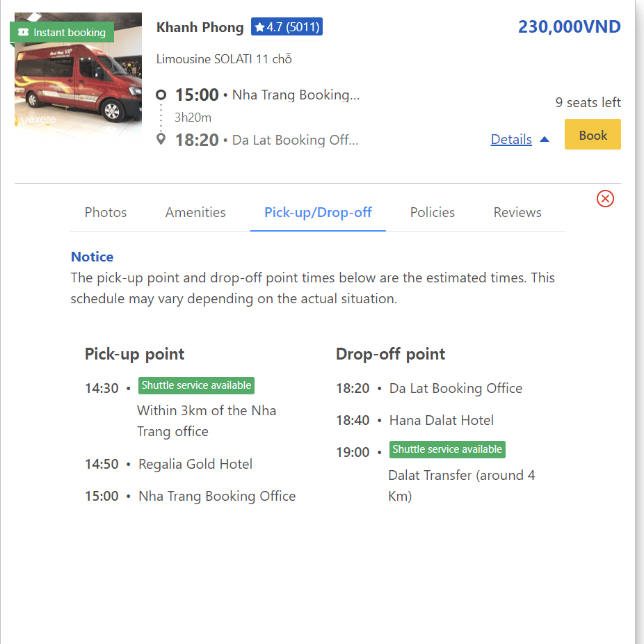Click the Details link

[511, 140]
